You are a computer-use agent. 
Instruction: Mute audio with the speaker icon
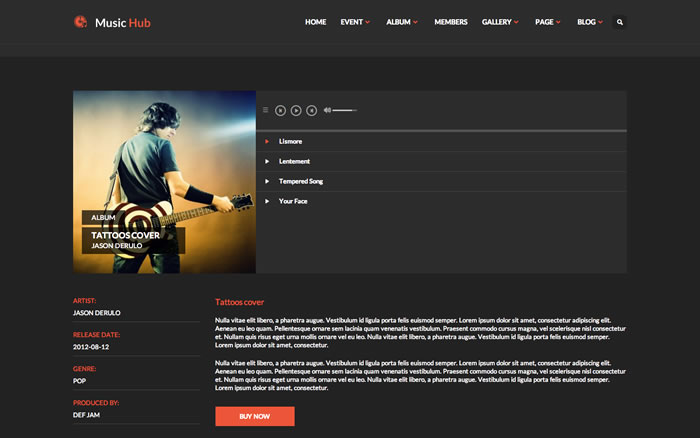coord(327,110)
